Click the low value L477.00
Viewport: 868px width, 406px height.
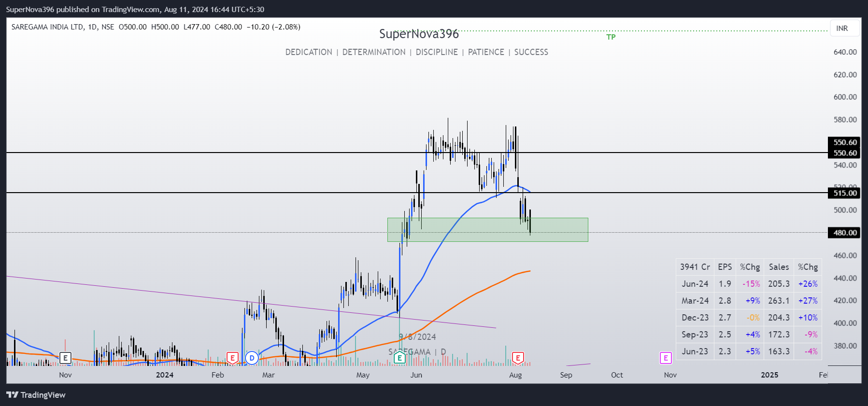tap(197, 27)
